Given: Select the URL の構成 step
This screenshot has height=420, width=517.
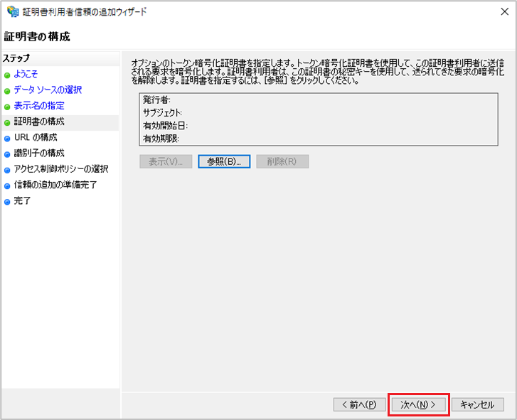Looking at the screenshot, I should 36,137.
